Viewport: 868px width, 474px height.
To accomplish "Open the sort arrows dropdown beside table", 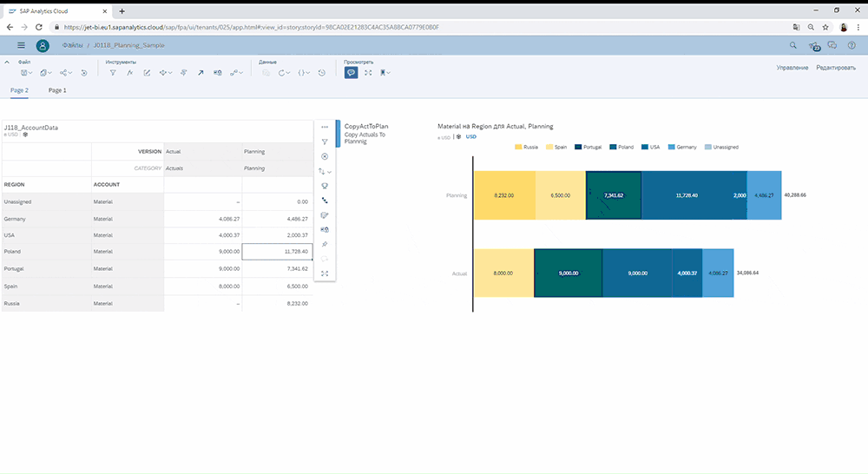I will point(325,172).
